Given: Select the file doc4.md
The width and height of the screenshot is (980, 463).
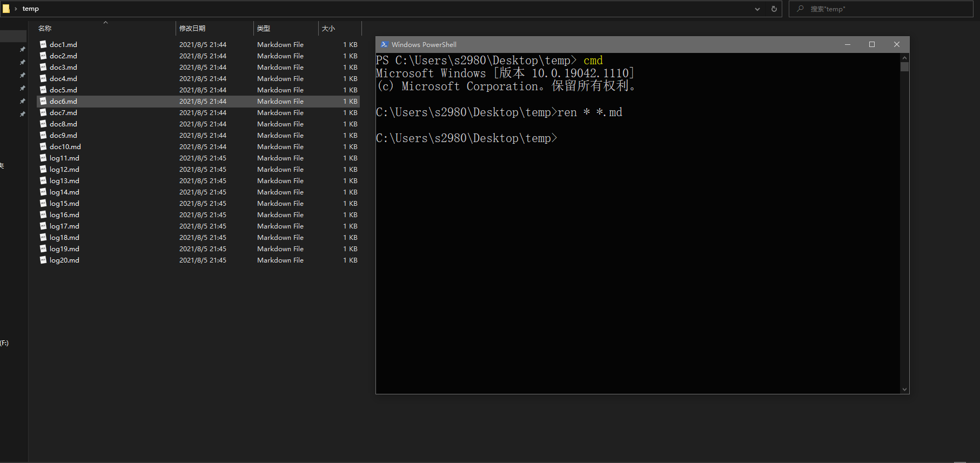Looking at the screenshot, I should pos(63,78).
